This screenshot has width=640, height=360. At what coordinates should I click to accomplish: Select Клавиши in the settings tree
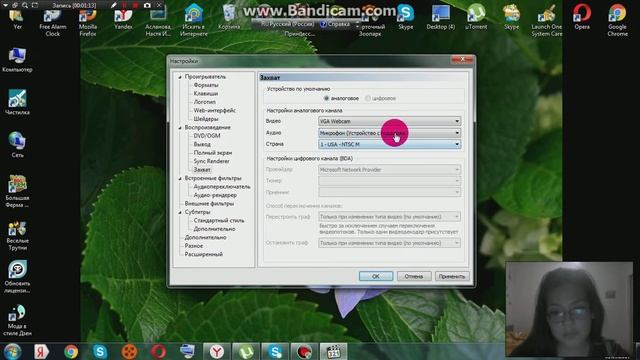click(206, 93)
